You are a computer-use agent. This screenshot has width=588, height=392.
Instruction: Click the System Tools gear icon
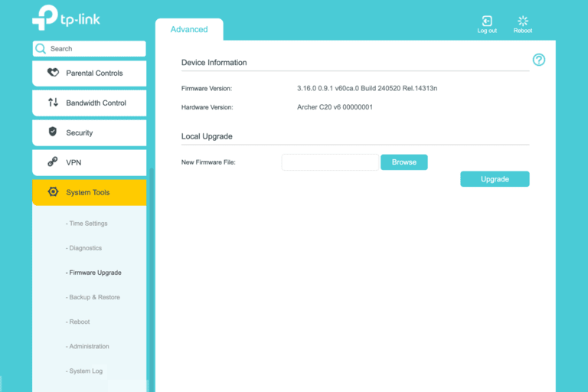tap(53, 192)
